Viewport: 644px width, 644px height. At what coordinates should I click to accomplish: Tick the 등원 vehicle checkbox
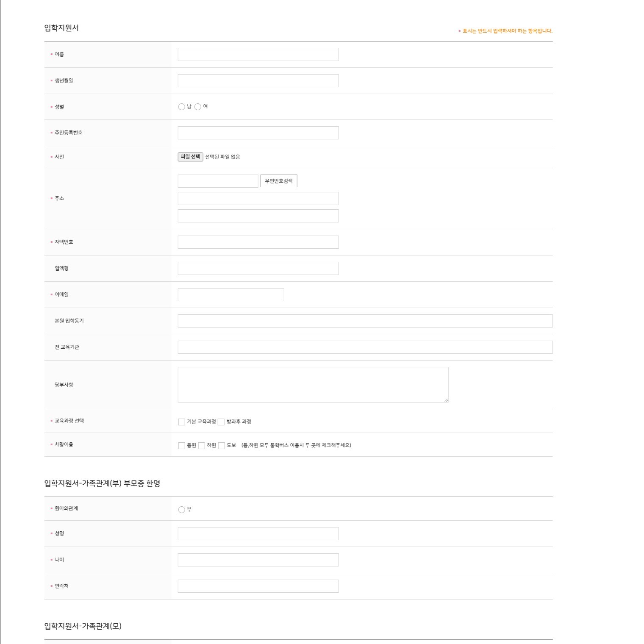[181, 446]
